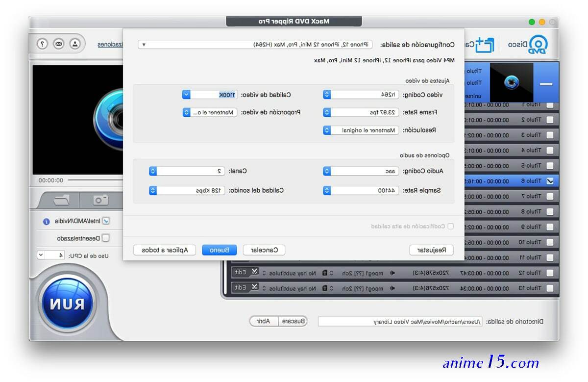
Task: Start ripping with the RUN button
Action: pyautogui.click(x=67, y=304)
